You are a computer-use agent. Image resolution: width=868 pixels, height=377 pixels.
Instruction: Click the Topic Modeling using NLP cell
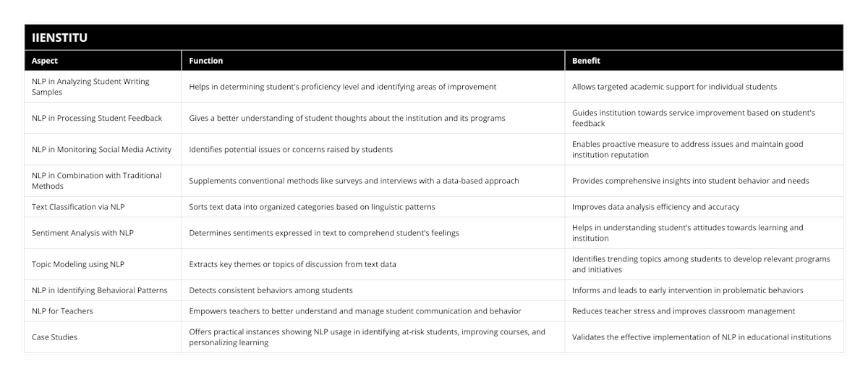78,264
